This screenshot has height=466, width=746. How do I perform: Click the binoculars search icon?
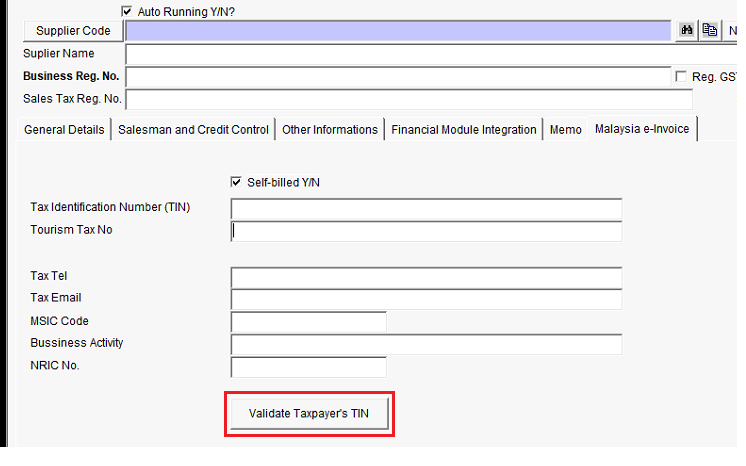[x=687, y=31]
